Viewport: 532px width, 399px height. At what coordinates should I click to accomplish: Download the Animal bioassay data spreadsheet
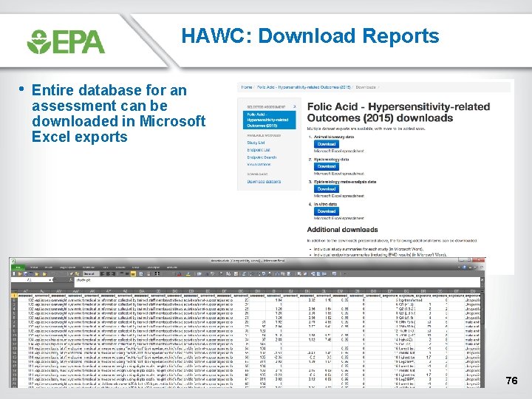[327, 144]
